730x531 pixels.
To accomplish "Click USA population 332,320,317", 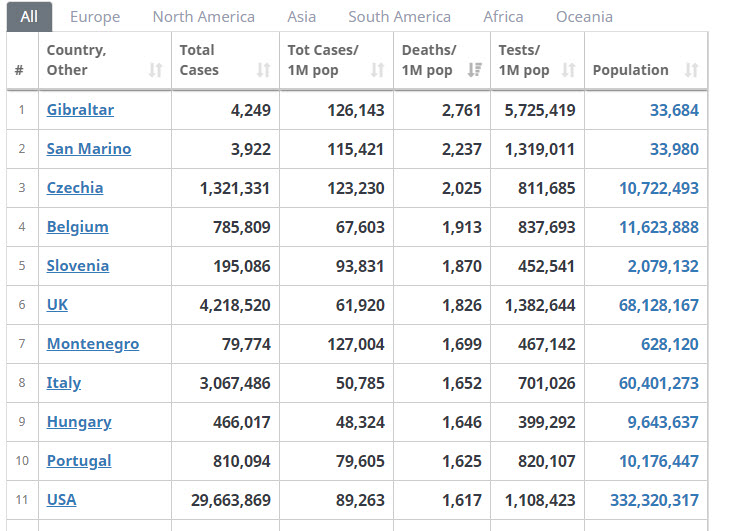I will [x=654, y=500].
